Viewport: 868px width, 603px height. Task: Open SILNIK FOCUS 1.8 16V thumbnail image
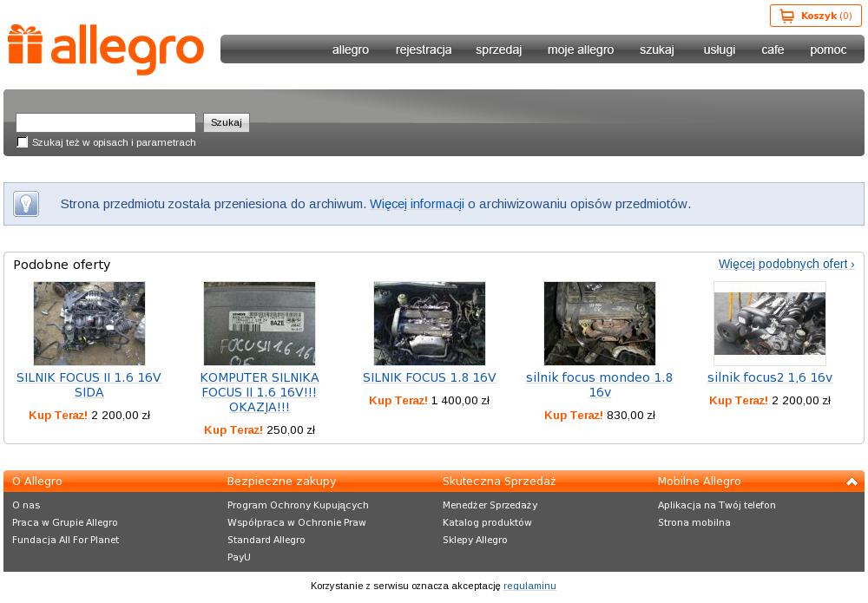(x=430, y=324)
